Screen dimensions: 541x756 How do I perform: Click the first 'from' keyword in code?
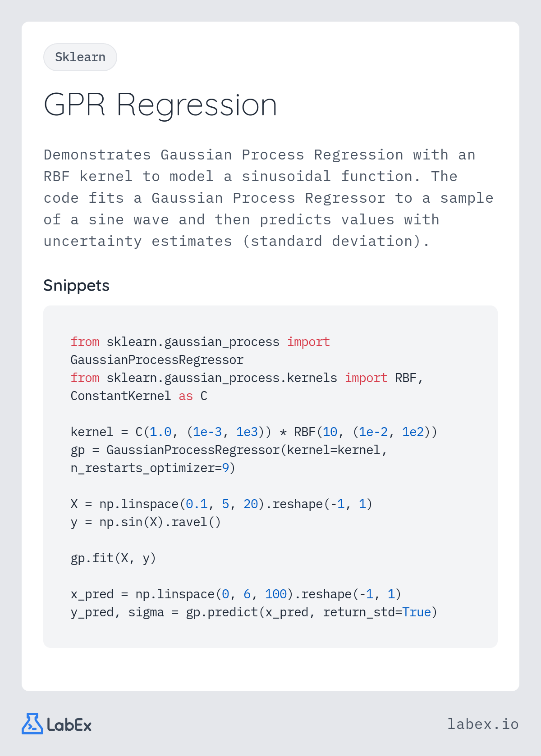point(85,342)
